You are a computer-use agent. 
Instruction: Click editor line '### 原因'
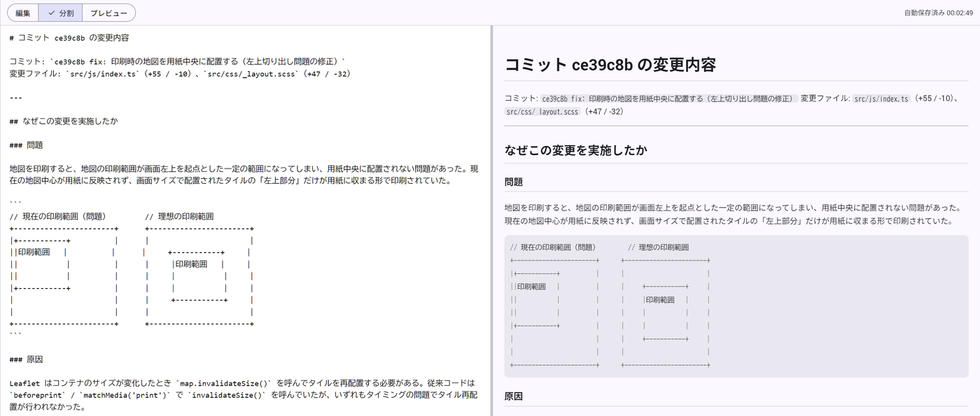27,359
